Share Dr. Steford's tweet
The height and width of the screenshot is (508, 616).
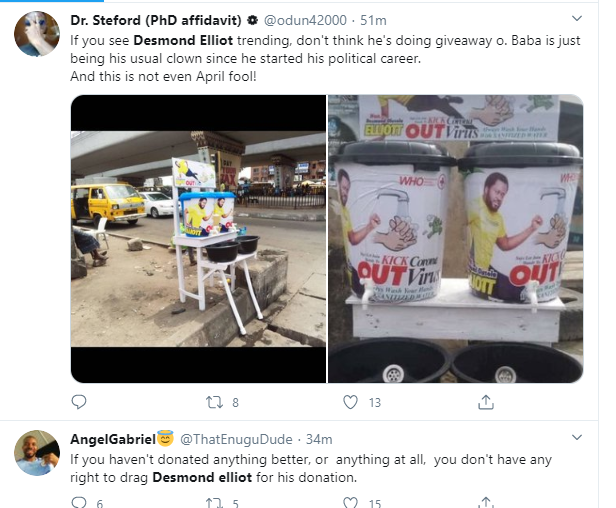point(486,402)
